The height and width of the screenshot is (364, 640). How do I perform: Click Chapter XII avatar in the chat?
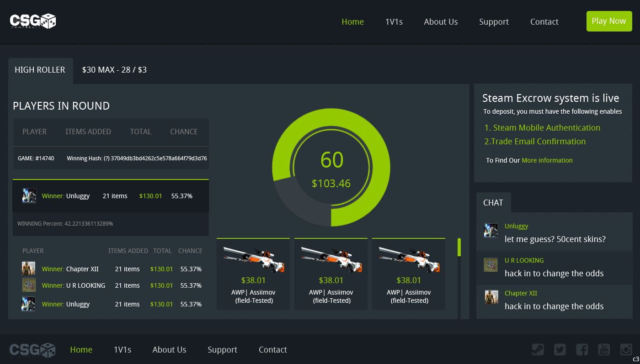491,297
